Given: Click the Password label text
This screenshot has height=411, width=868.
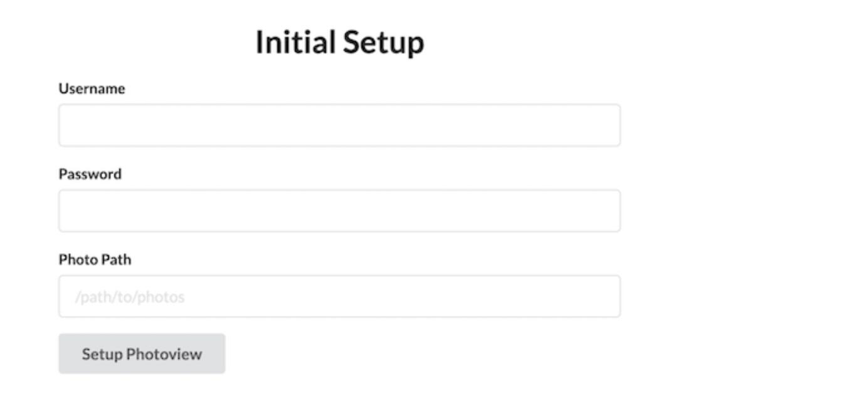Looking at the screenshot, I should point(90,174).
